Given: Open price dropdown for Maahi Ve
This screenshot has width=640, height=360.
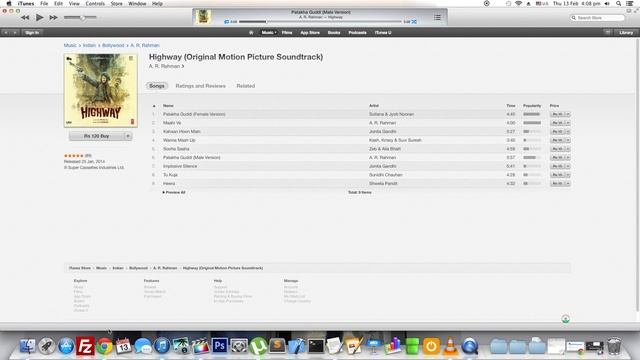Looking at the screenshot, I should (568, 123).
